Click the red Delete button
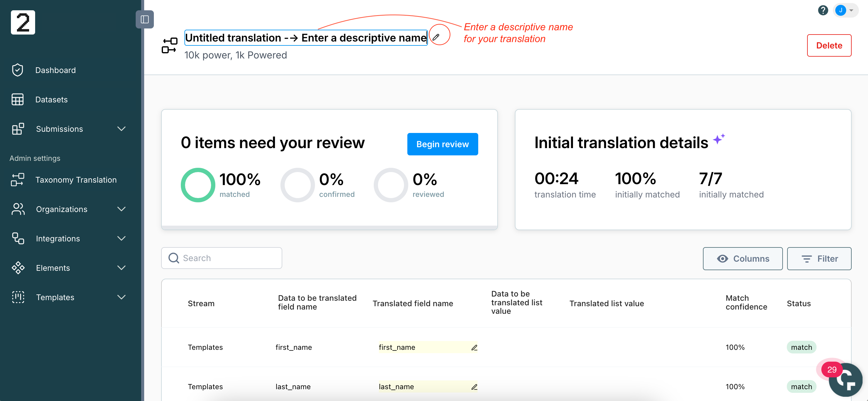This screenshot has width=868, height=401. tap(829, 45)
